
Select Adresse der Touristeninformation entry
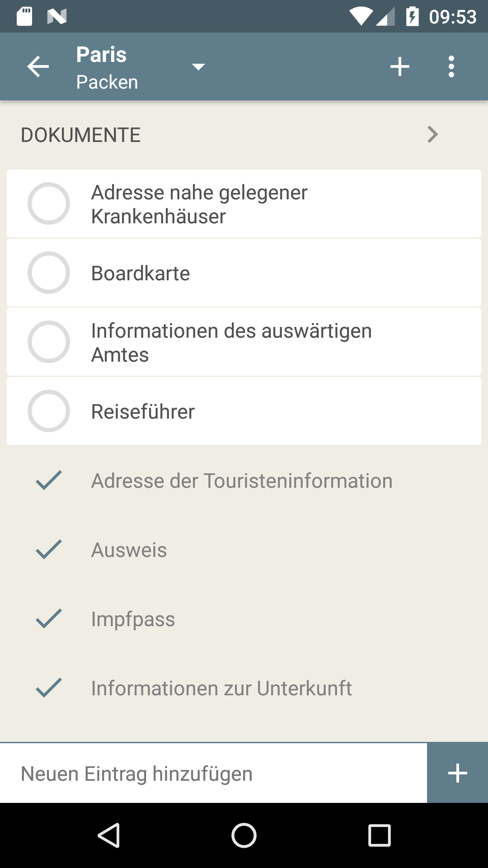point(242,481)
